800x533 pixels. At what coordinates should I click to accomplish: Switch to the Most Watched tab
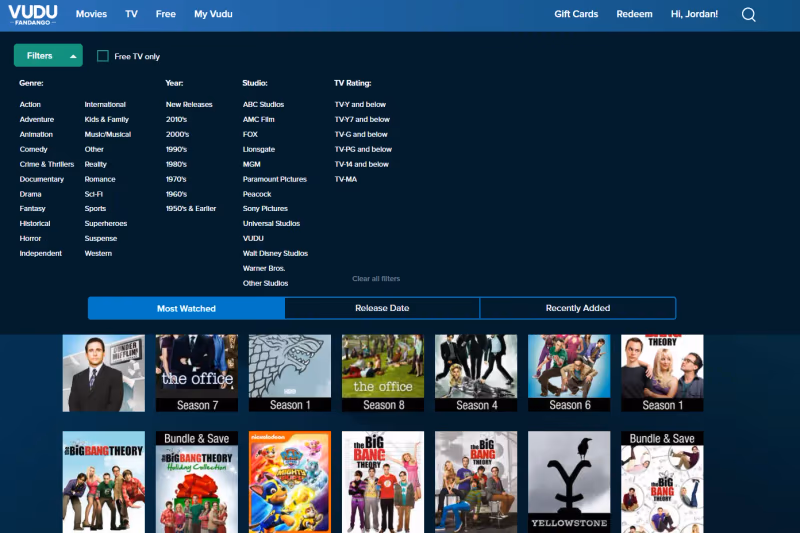click(x=186, y=308)
